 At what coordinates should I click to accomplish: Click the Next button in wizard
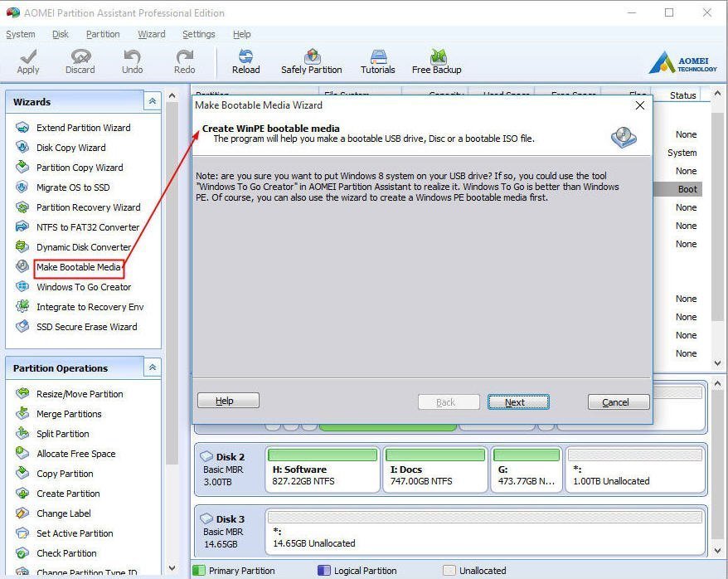518,402
